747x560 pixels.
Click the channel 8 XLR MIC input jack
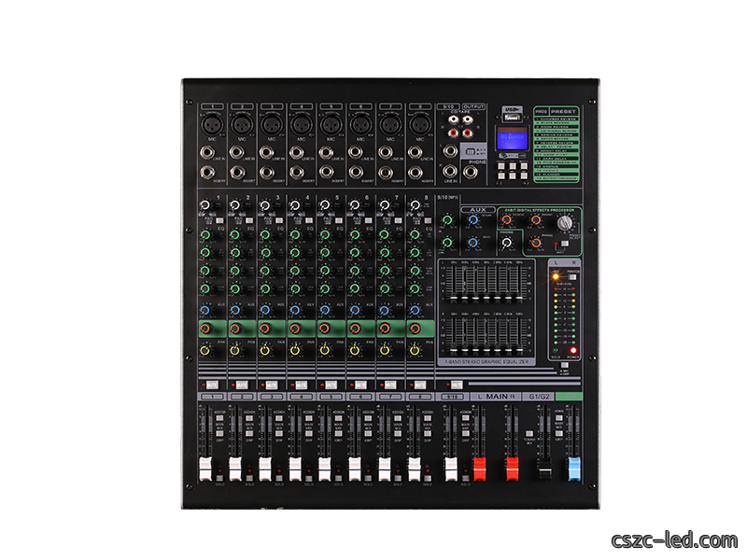pos(419,125)
